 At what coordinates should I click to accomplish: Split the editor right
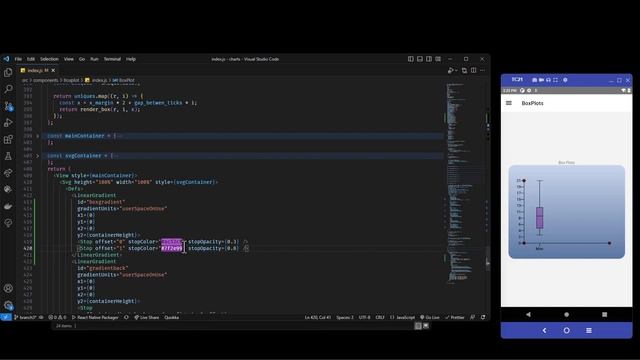click(x=473, y=70)
